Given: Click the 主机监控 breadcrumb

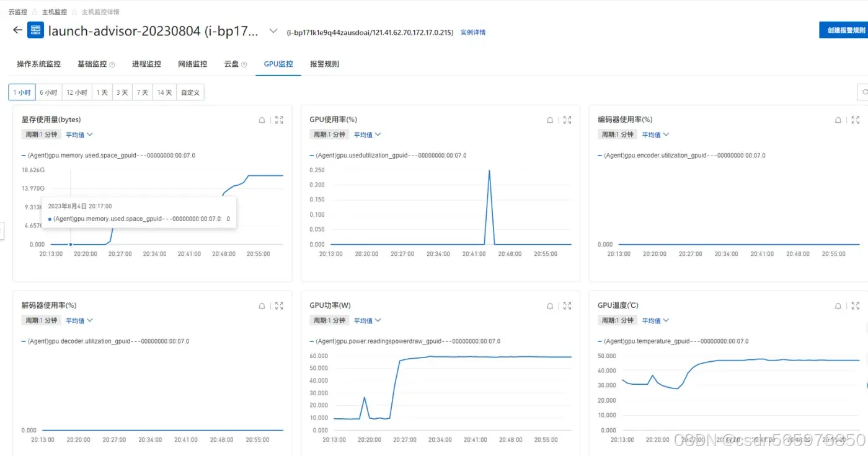Looking at the screenshot, I should [x=54, y=12].
